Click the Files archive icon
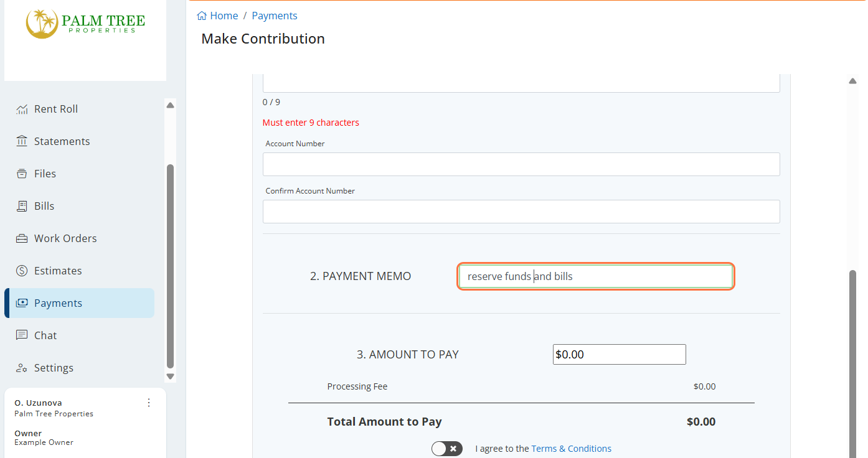Viewport: 868px width, 458px height. [x=22, y=174]
